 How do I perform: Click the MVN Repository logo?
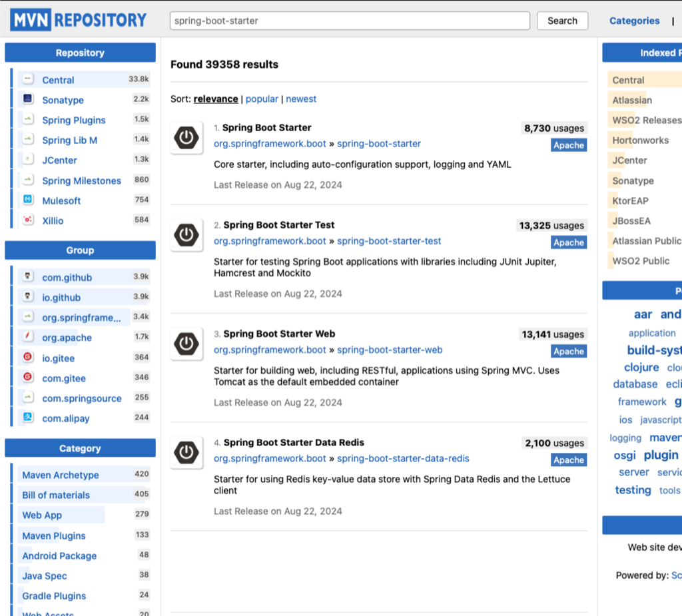79,20
